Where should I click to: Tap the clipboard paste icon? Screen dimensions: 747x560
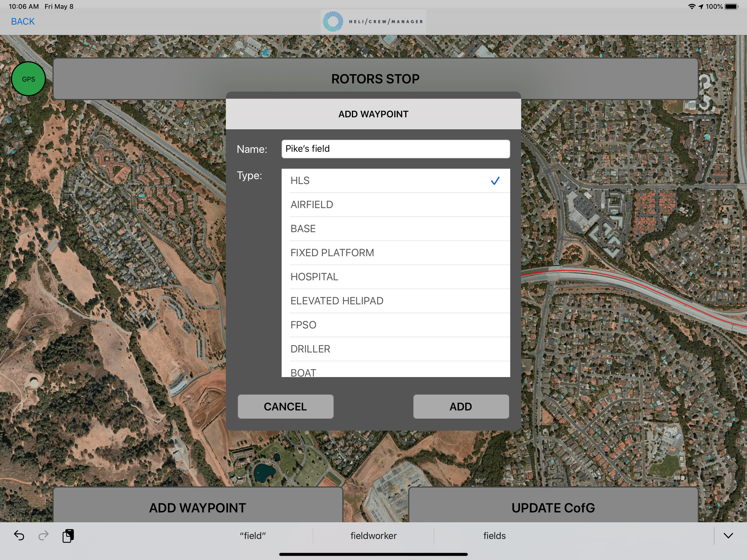point(68,536)
